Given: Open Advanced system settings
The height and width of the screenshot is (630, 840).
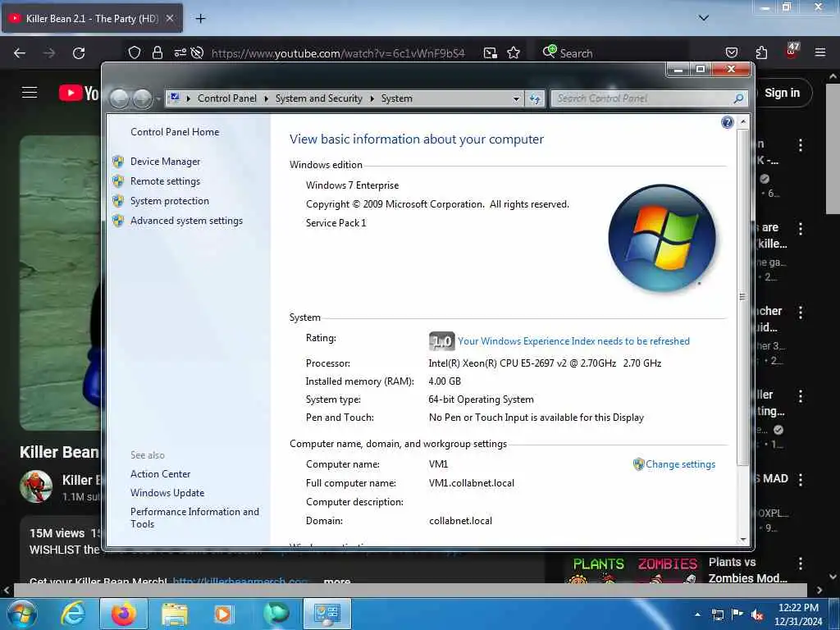Looking at the screenshot, I should (186, 221).
